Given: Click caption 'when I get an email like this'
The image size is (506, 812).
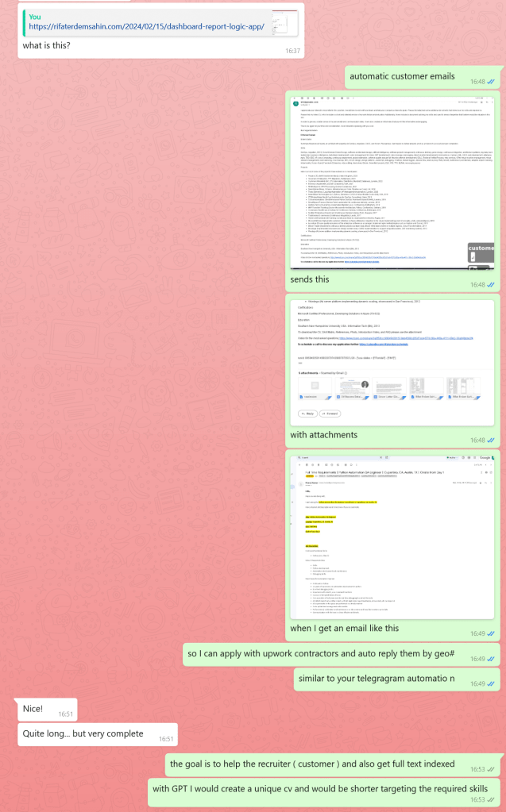Looking at the screenshot, I should (x=344, y=628).
